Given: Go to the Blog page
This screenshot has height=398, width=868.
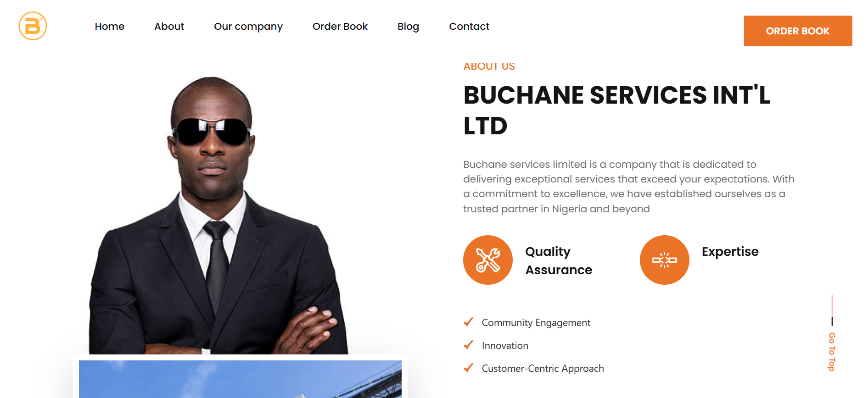Looking at the screenshot, I should click(x=409, y=27).
